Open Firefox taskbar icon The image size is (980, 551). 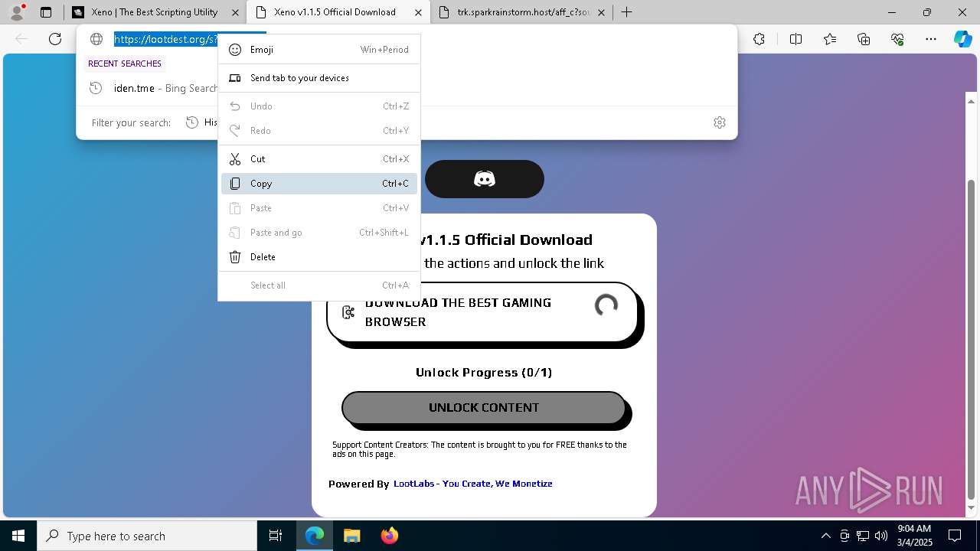pos(389,536)
